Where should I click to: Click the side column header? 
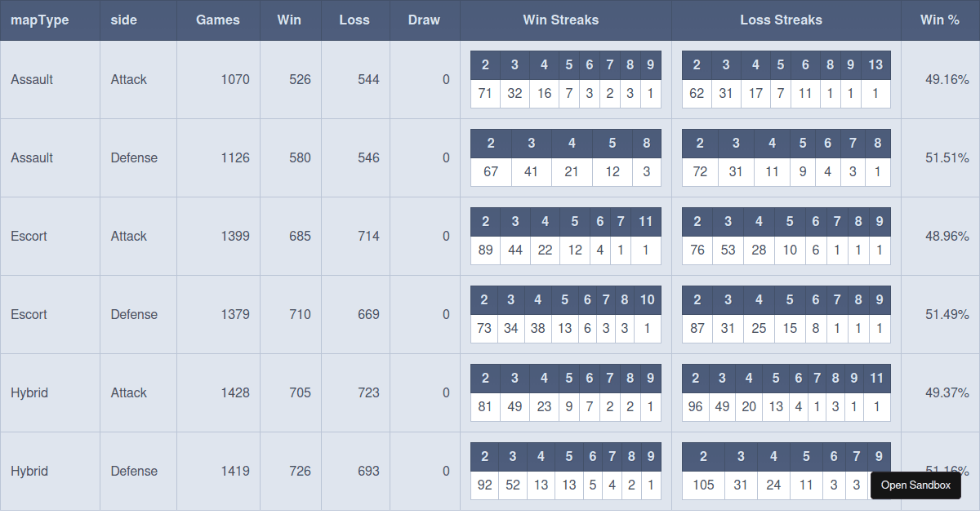pyautogui.click(x=123, y=20)
